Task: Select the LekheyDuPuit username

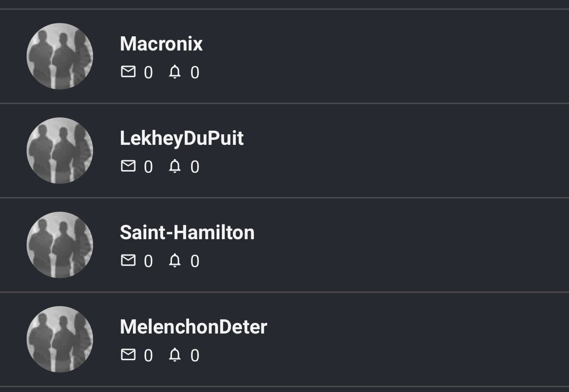Action: [182, 138]
